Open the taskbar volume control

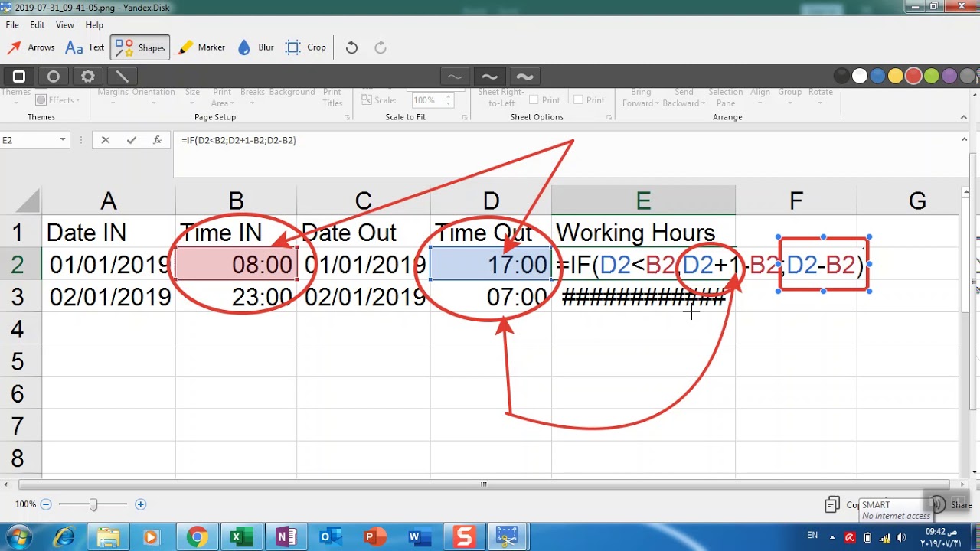tap(903, 536)
